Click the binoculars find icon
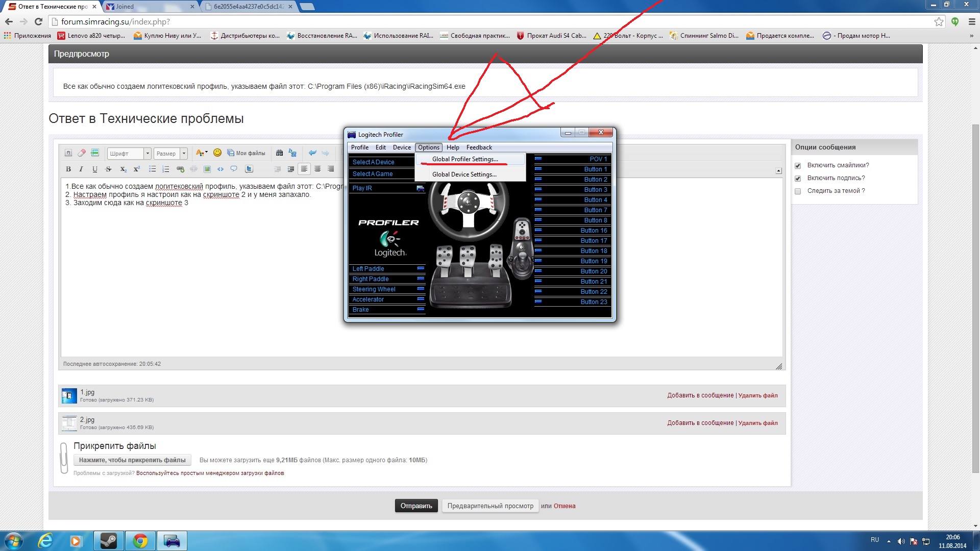This screenshot has height=551, width=980. click(x=279, y=153)
